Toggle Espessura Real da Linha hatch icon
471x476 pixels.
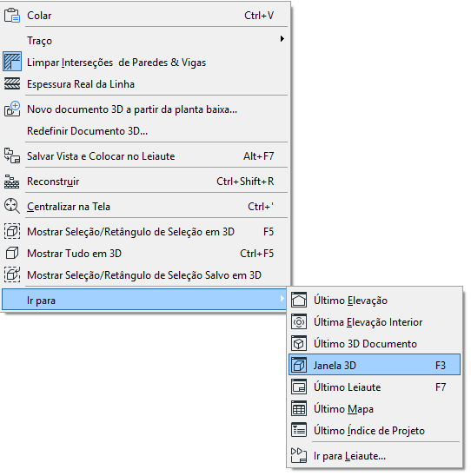point(12,83)
